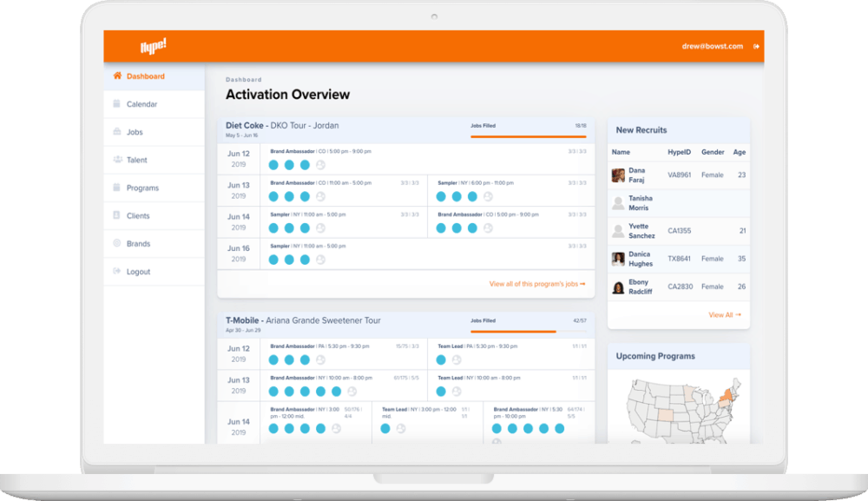The width and height of the screenshot is (868, 501).
Task: Click Dana Faraj's avatar photo
Action: [618, 175]
